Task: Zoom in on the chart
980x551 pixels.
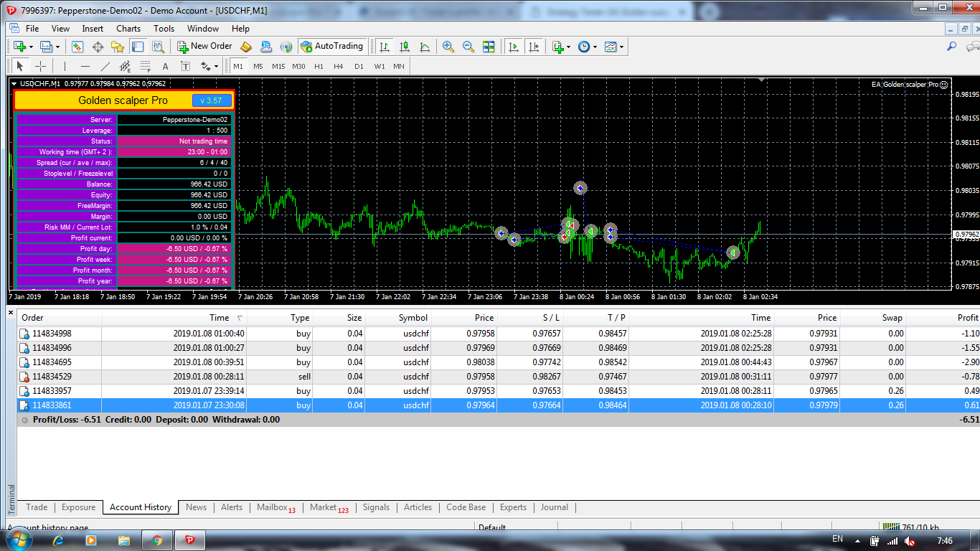Action: pyautogui.click(x=448, y=47)
